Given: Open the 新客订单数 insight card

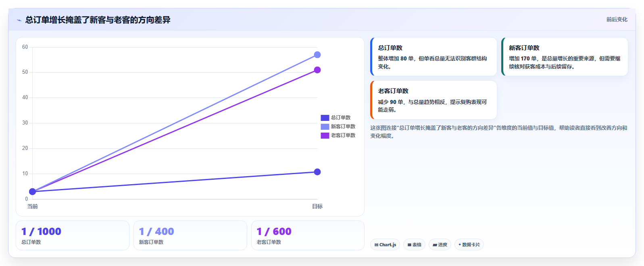Looking at the screenshot, I should pos(565,57).
